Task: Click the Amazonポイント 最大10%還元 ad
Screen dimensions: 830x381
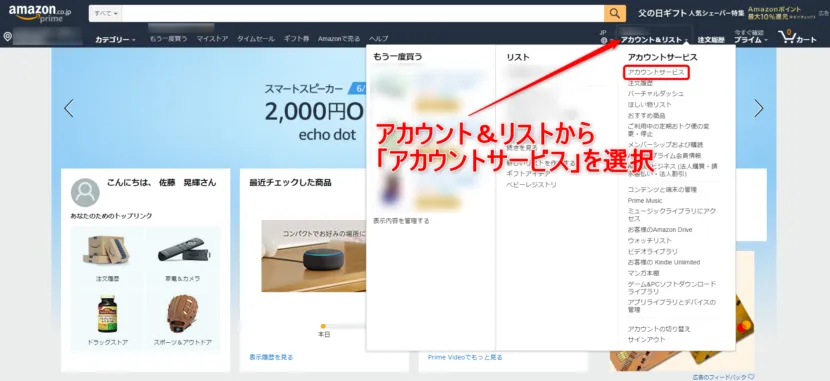Action: (x=782, y=13)
